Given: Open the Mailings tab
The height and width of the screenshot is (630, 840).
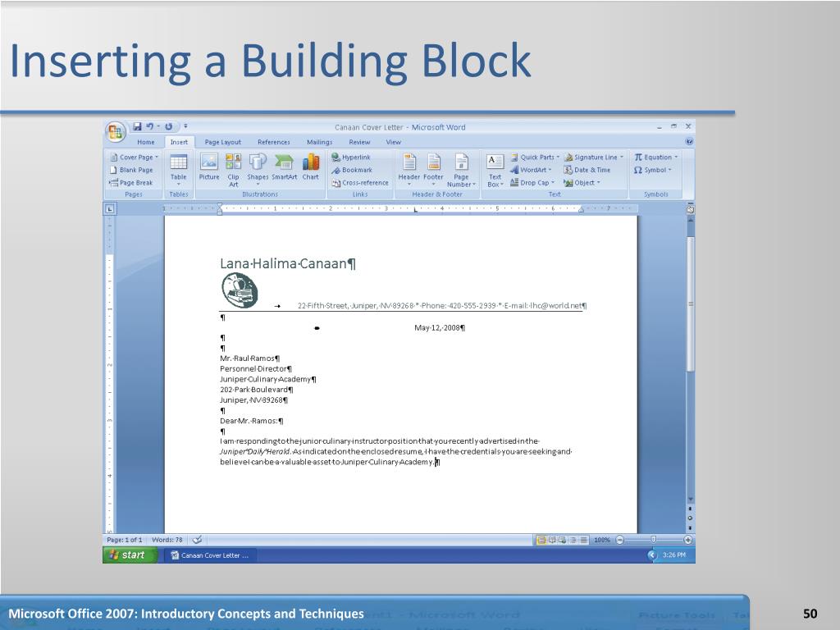Looking at the screenshot, I should [x=319, y=142].
